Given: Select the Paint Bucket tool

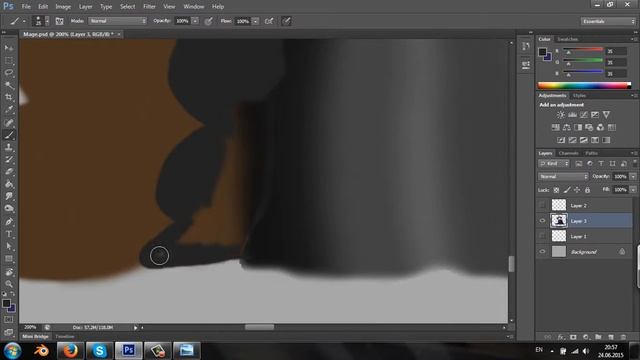Looking at the screenshot, I should click(9, 184).
